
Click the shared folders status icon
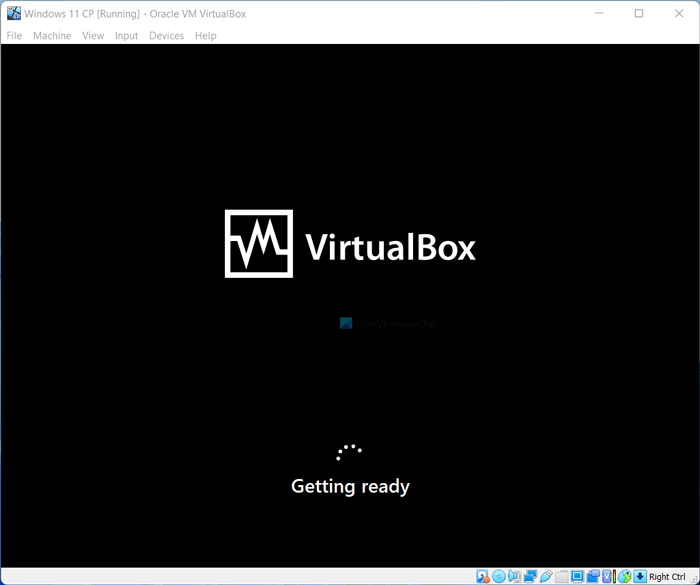(x=562, y=577)
